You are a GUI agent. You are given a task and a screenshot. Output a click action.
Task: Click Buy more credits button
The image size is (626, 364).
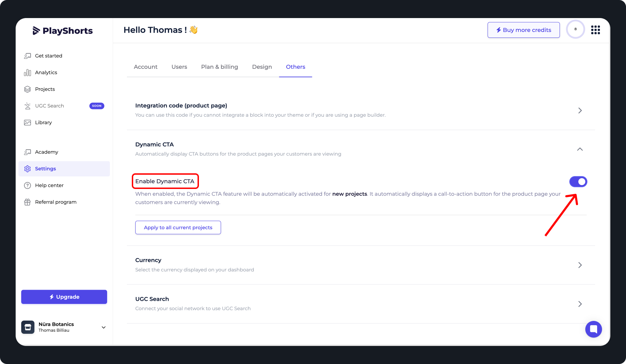523,30
